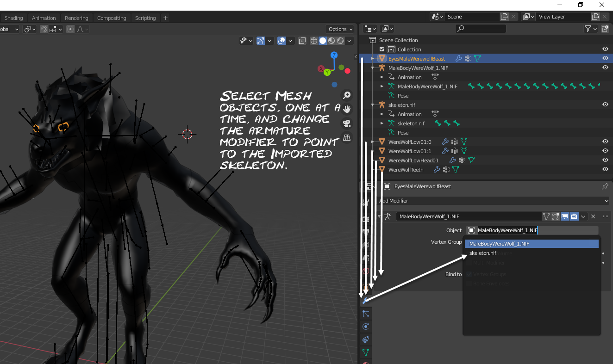Hide EyesMaleWerewolfBeast using its eye icon
The height and width of the screenshot is (364, 613).
coord(605,58)
